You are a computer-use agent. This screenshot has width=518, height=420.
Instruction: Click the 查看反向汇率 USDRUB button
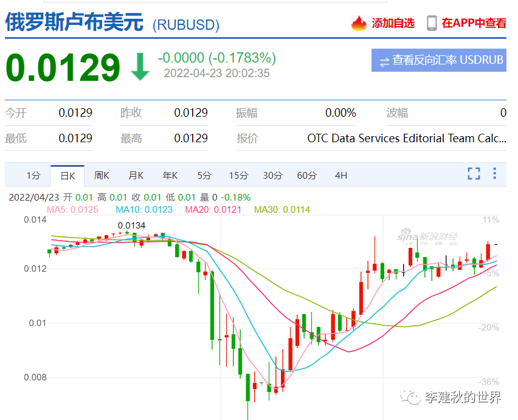click(x=438, y=60)
